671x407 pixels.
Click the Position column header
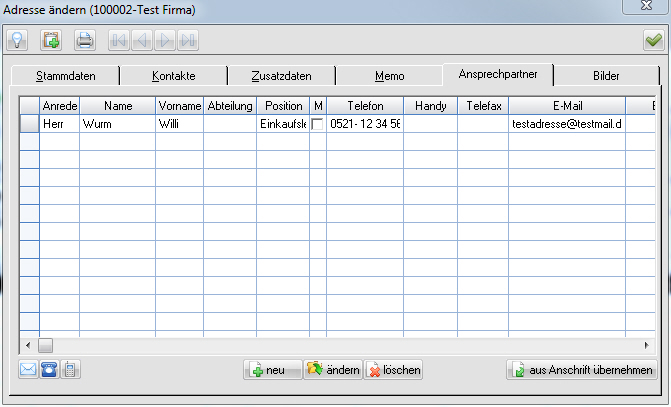(283, 106)
